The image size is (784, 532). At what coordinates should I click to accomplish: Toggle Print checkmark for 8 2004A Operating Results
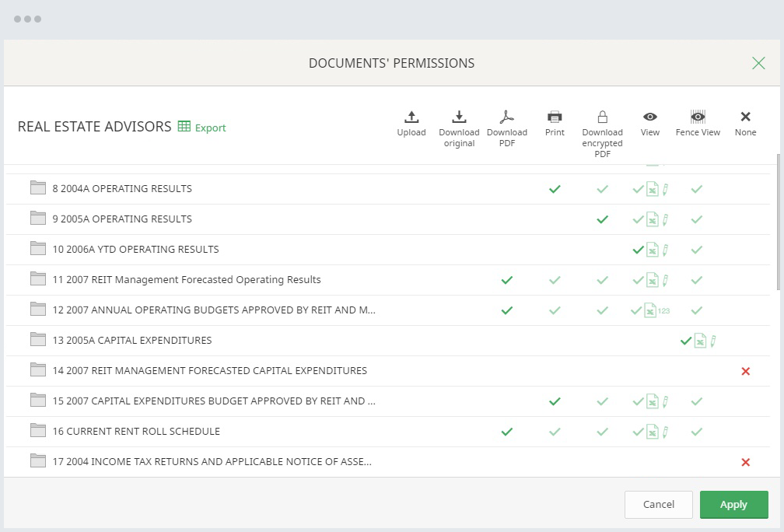[555, 189]
